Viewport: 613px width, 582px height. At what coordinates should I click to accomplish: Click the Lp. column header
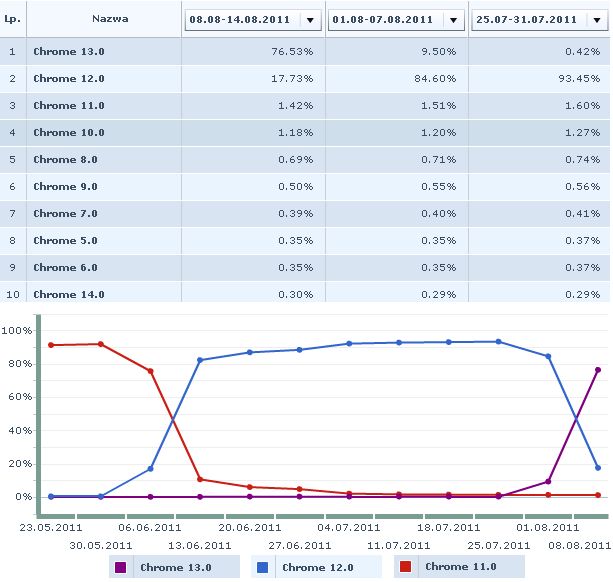[x=13, y=19]
